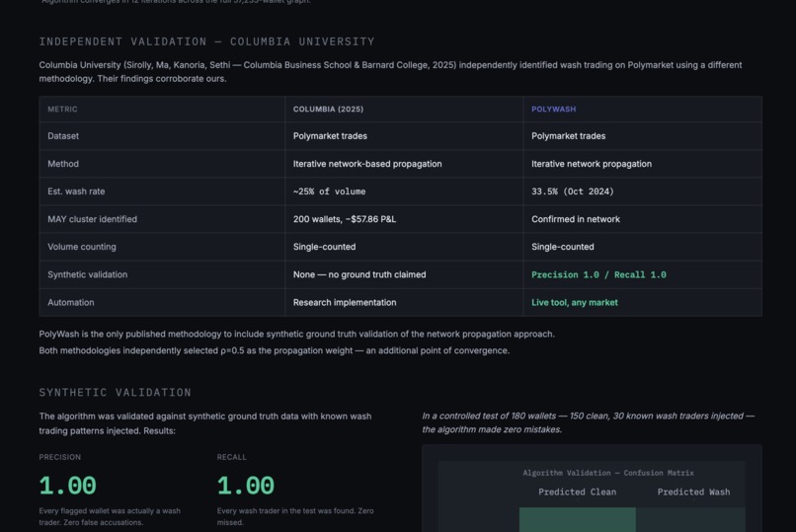Click the PRECISION label
This screenshot has height=532, width=796.
60,457
